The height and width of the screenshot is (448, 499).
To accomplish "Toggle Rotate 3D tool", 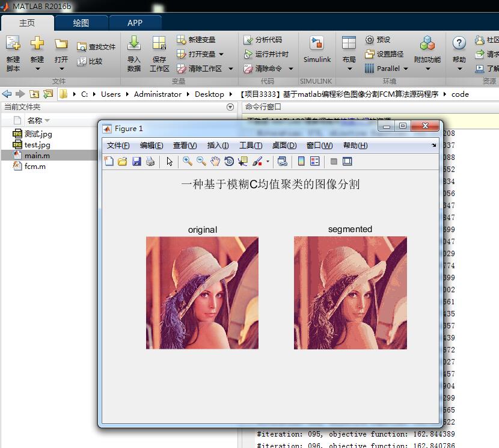I will tap(229, 161).
